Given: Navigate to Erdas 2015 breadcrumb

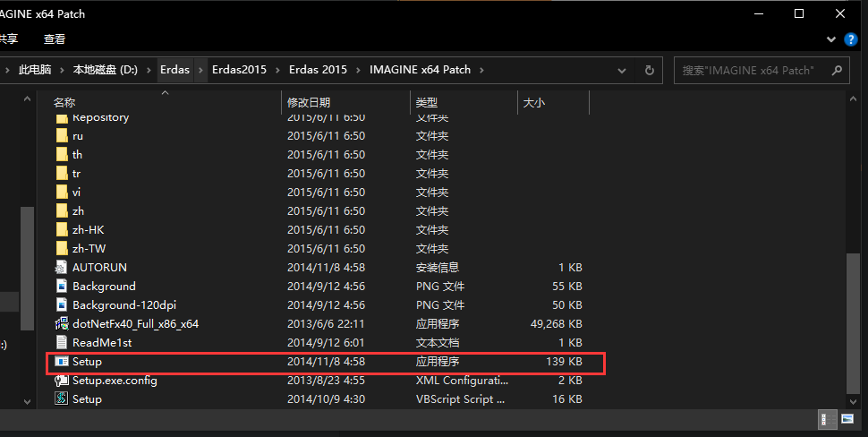Looking at the screenshot, I should tap(319, 70).
